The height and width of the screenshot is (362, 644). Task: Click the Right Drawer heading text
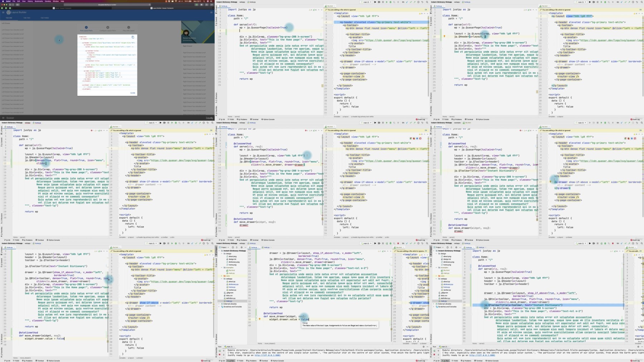coord(187,46)
